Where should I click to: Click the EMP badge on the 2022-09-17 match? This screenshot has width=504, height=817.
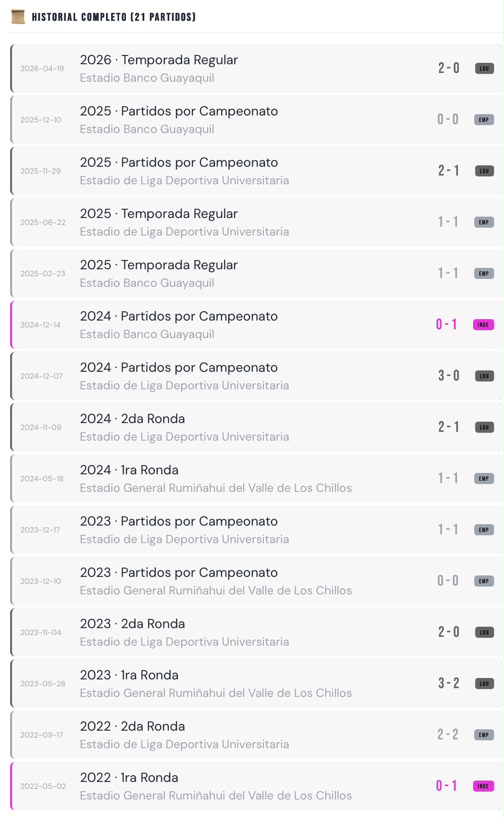(484, 735)
